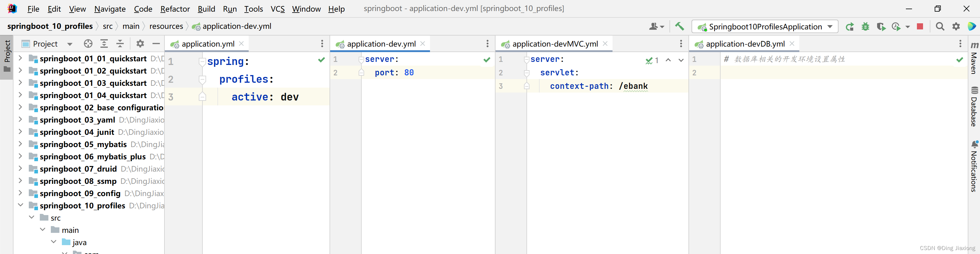Click the resources breadcrumb
The width and height of the screenshot is (980, 254).
(x=166, y=26)
